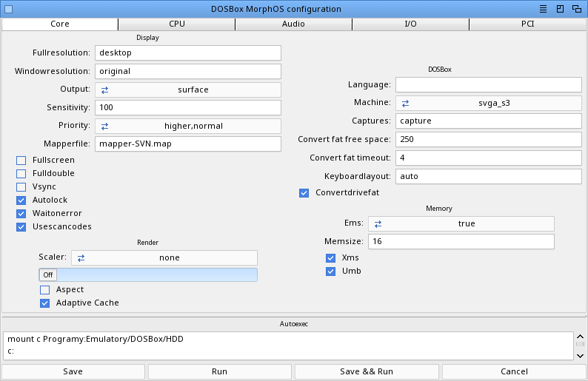The height and width of the screenshot is (381, 588).
Task: Switch to the CPU tab
Action: [177, 24]
